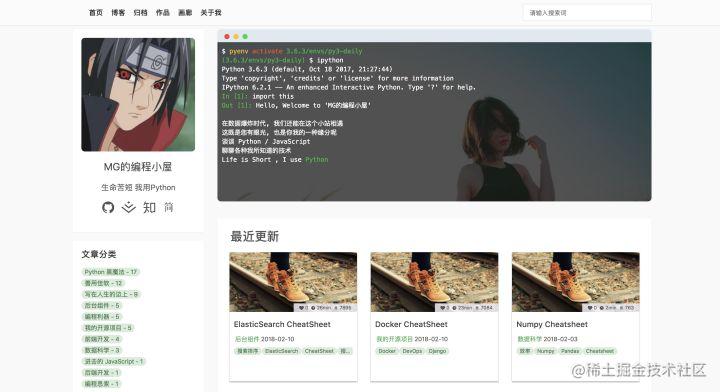Viewport: 720px width, 392px height.
Task: Open the '写在人生的边上 - 9' category
Action: (x=111, y=294)
